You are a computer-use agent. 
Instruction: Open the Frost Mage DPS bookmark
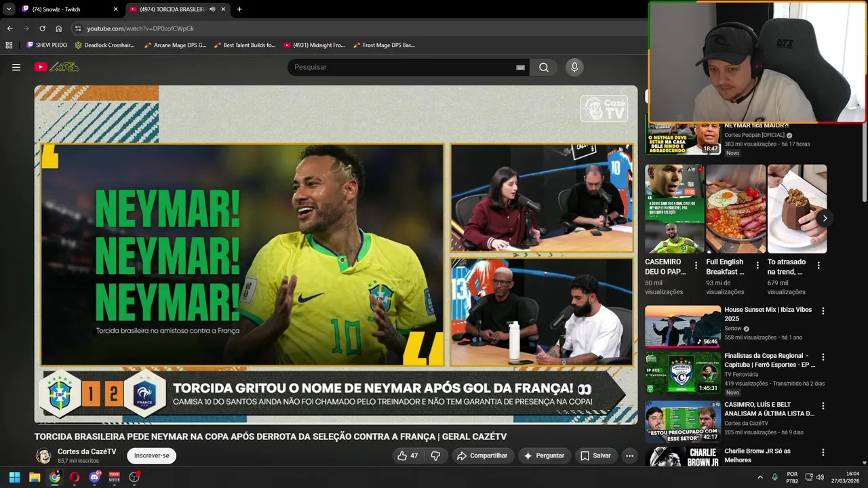tap(384, 45)
